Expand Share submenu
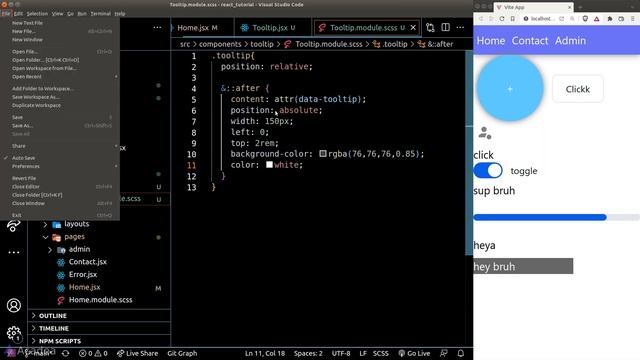The height and width of the screenshot is (360, 640). [60, 146]
